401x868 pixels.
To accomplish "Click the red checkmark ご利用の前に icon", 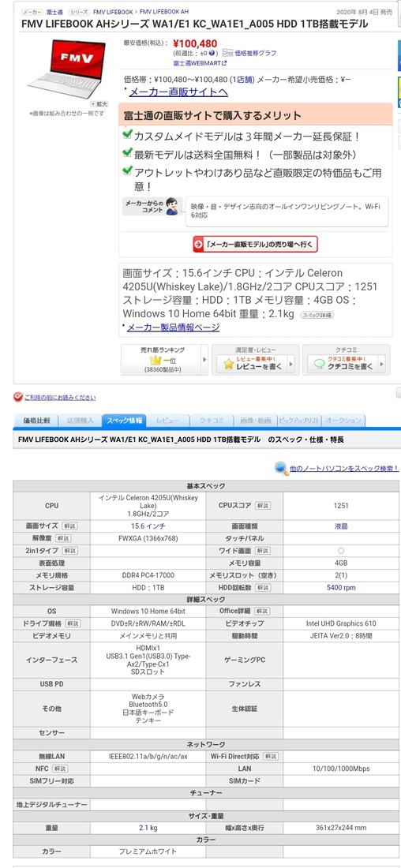I will coord(17,397).
